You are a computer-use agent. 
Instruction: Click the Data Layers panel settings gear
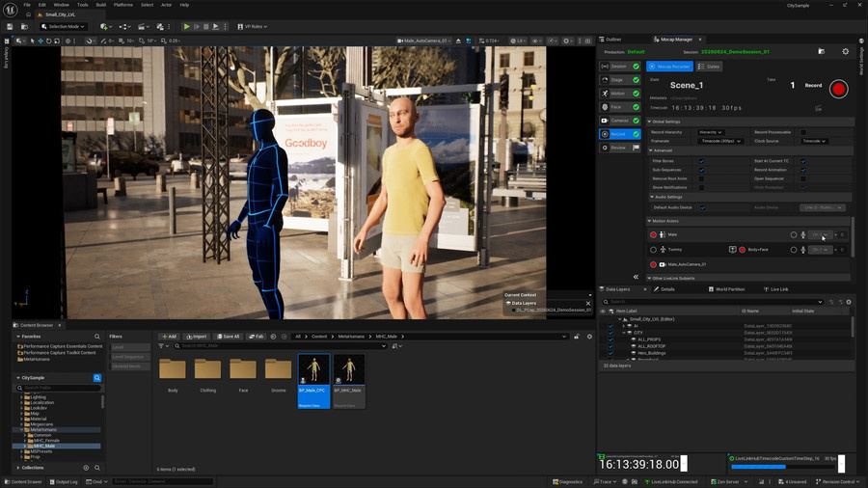(x=849, y=302)
